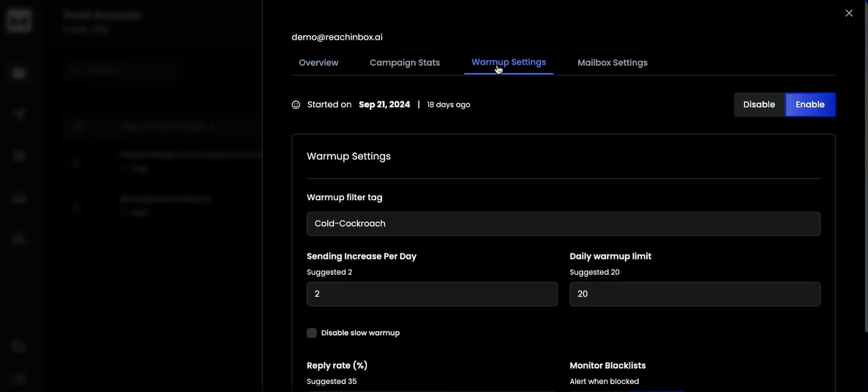Viewport: 868px width, 392px height.
Task: Click the Sending Increase Per Day field
Action: [432, 294]
